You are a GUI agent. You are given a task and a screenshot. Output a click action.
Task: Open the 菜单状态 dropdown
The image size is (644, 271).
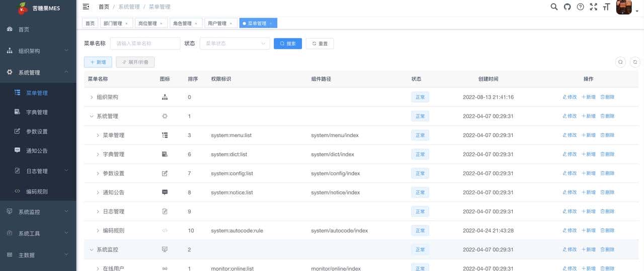tap(235, 43)
